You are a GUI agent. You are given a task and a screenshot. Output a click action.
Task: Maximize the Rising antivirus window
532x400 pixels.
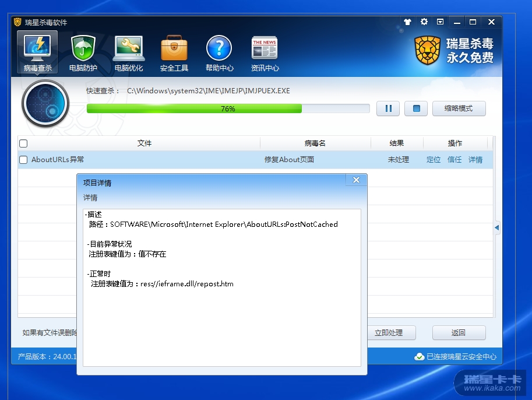pyautogui.click(x=473, y=22)
